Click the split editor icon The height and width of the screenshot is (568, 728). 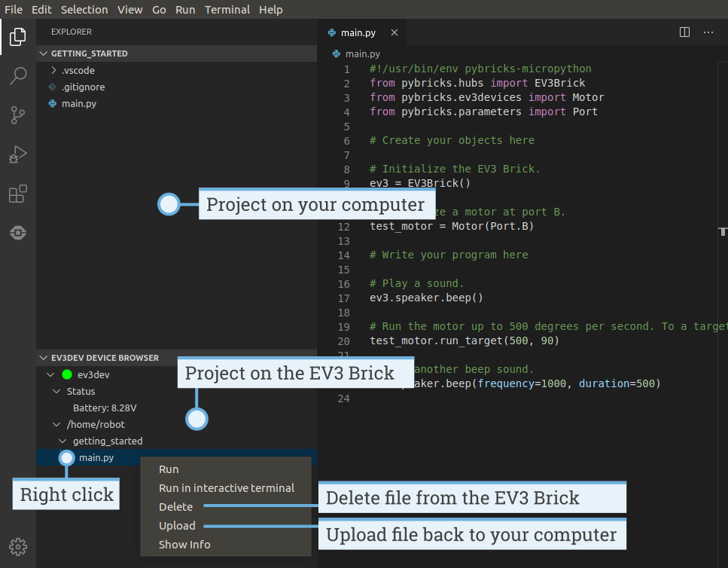(684, 32)
